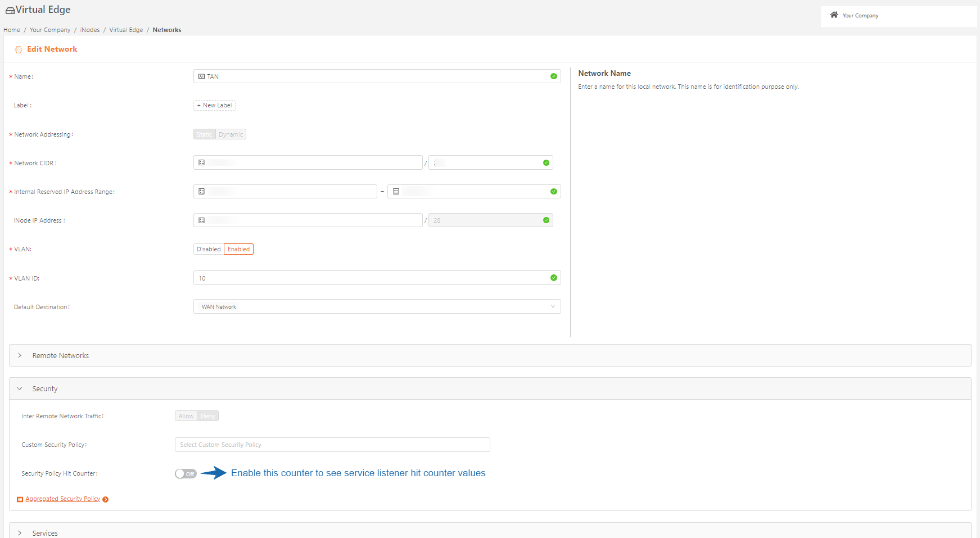The width and height of the screenshot is (980, 538).
Task: Click the Network CIDR address input
Action: pos(308,162)
